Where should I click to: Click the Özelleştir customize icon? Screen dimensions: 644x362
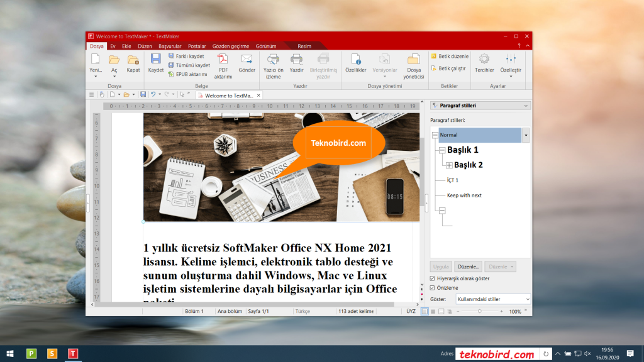[511, 60]
